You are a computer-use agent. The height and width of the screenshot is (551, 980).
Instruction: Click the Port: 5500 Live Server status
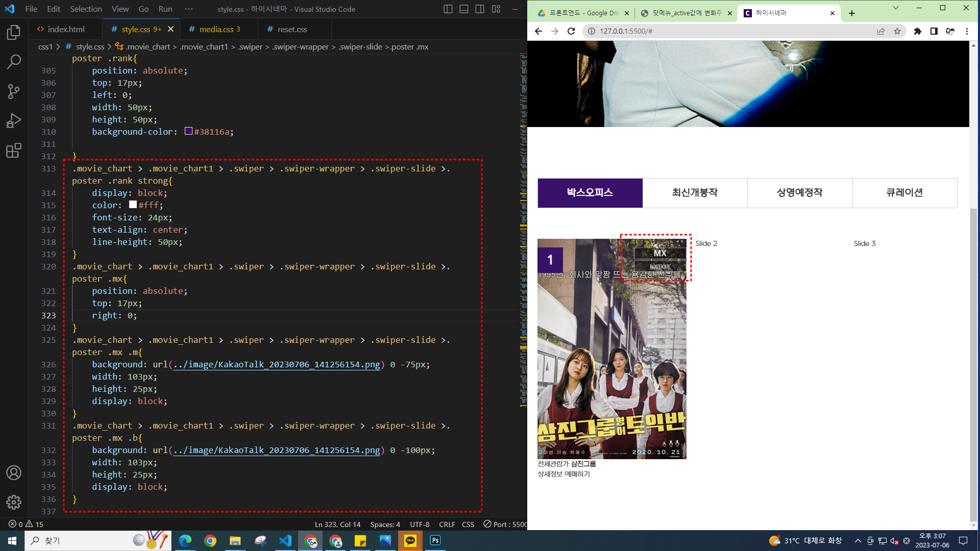[505, 524]
